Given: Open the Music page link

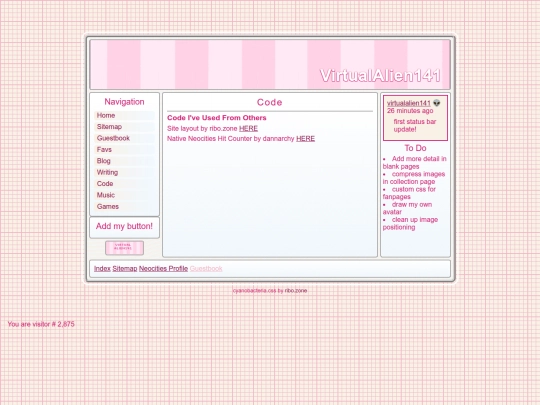Looking at the screenshot, I should pyautogui.click(x=124, y=195).
